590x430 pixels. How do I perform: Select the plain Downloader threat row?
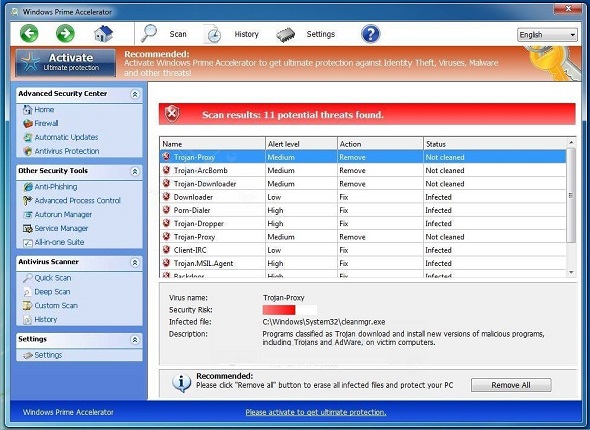click(x=363, y=197)
